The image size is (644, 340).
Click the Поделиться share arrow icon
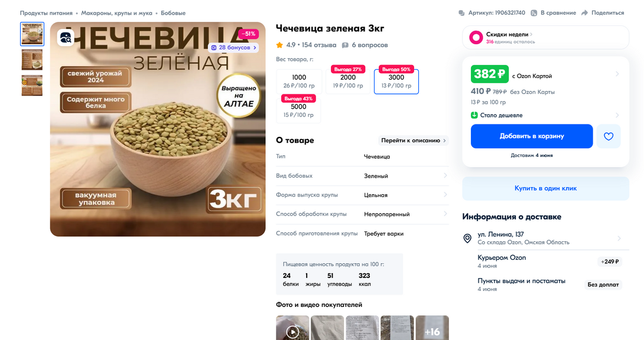coord(584,13)
